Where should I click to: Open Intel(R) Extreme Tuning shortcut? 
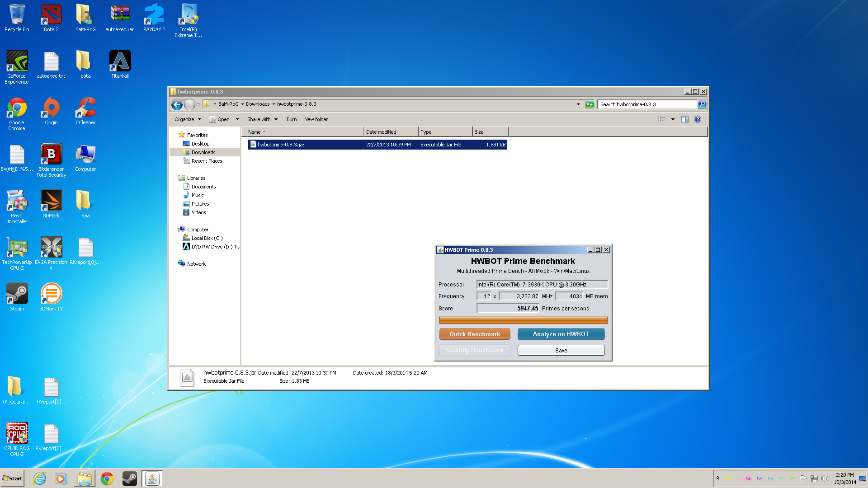point(189,20)
